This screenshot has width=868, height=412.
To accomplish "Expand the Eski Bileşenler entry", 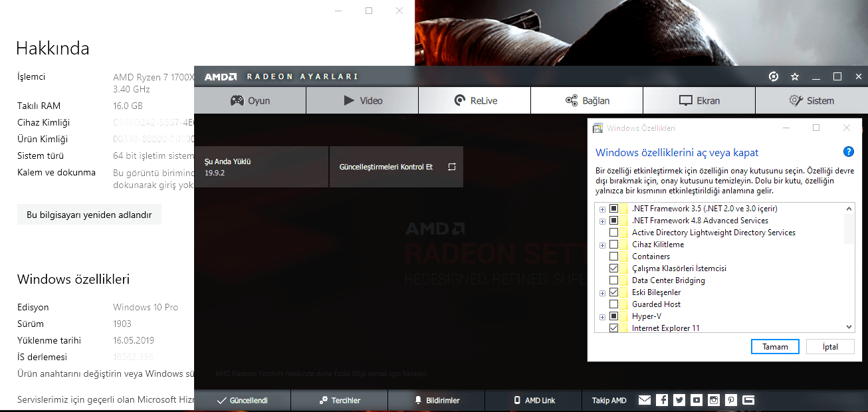I will [602, 292].
